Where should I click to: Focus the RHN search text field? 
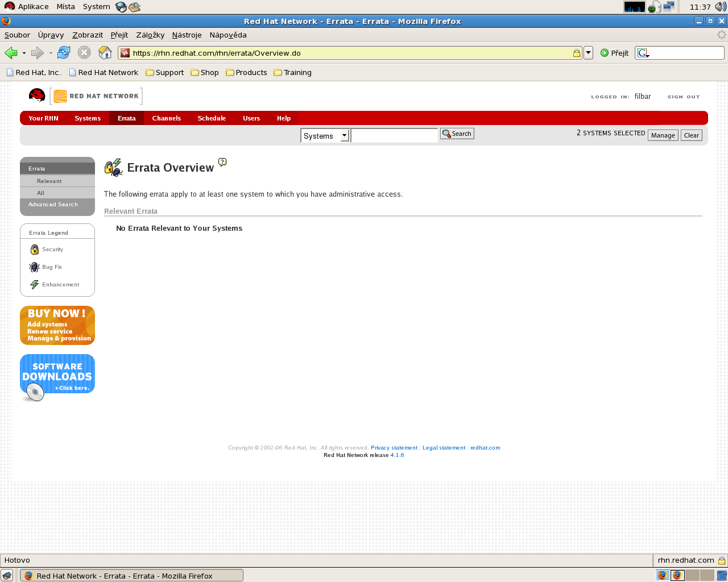[x=394, y=135]
